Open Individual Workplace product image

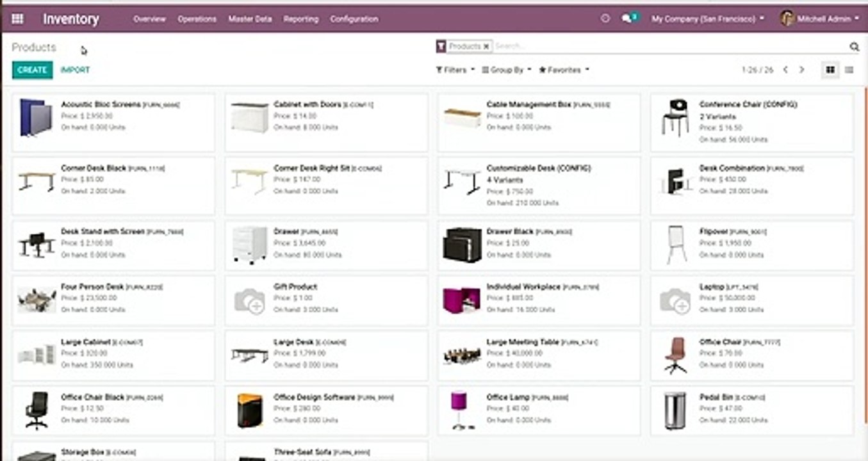[x=462, y=300]
